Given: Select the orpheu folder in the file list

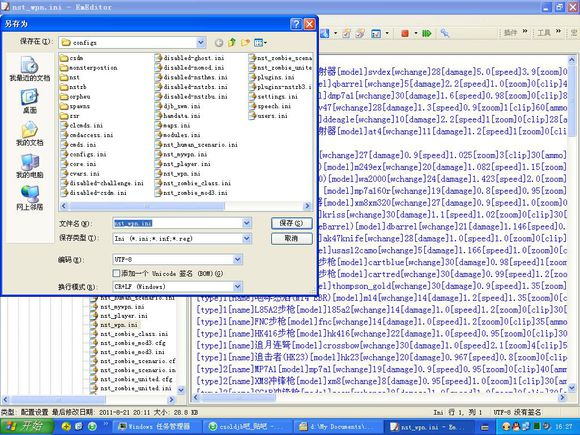Looking at the screenshot, I should pos(75,97).
